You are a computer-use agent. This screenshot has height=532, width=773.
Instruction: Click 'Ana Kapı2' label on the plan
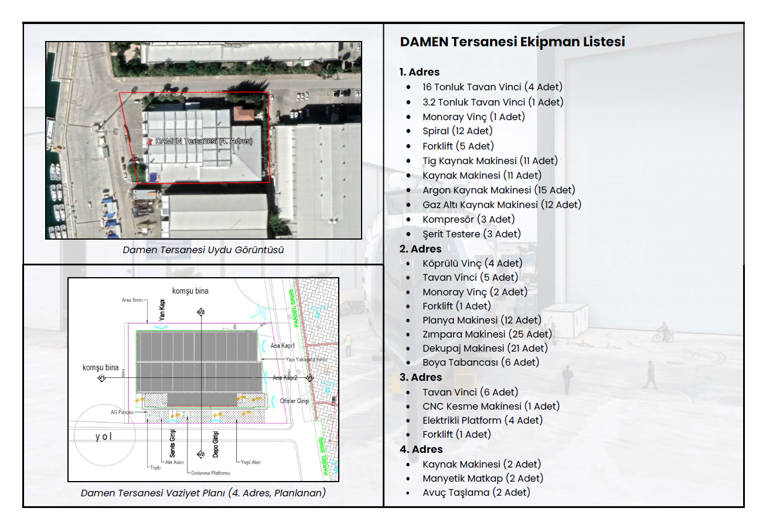[x=285, y=378]
